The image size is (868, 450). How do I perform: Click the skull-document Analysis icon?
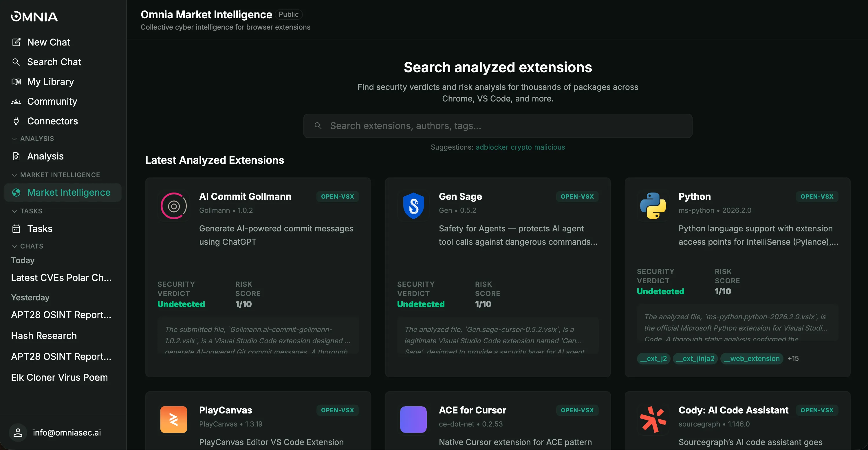pyautogui.click(x=17, y=156)
